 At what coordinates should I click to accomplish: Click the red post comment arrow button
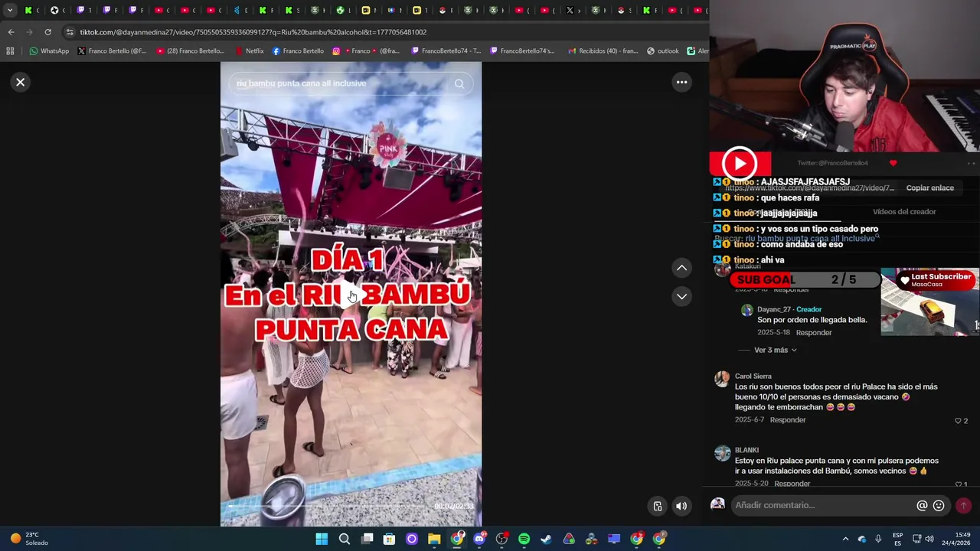pos(963,505)
